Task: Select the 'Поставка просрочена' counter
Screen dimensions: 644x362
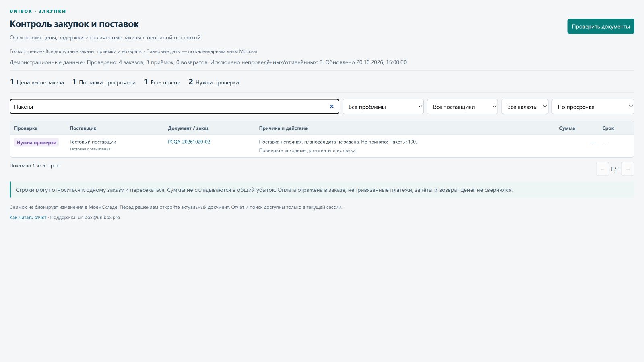Action: (104, 82)
